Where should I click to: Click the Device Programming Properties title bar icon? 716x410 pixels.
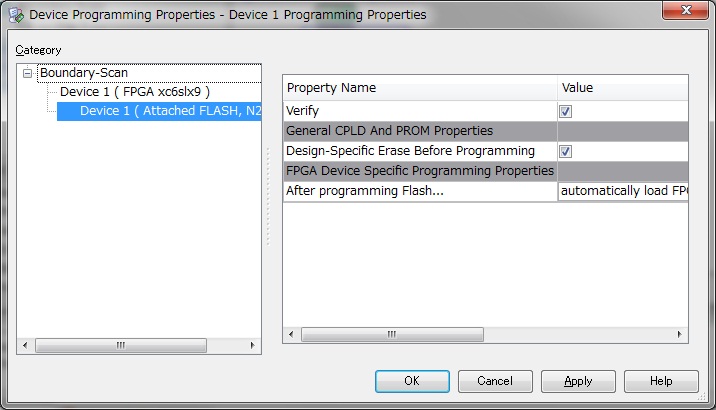click(16, 15)
